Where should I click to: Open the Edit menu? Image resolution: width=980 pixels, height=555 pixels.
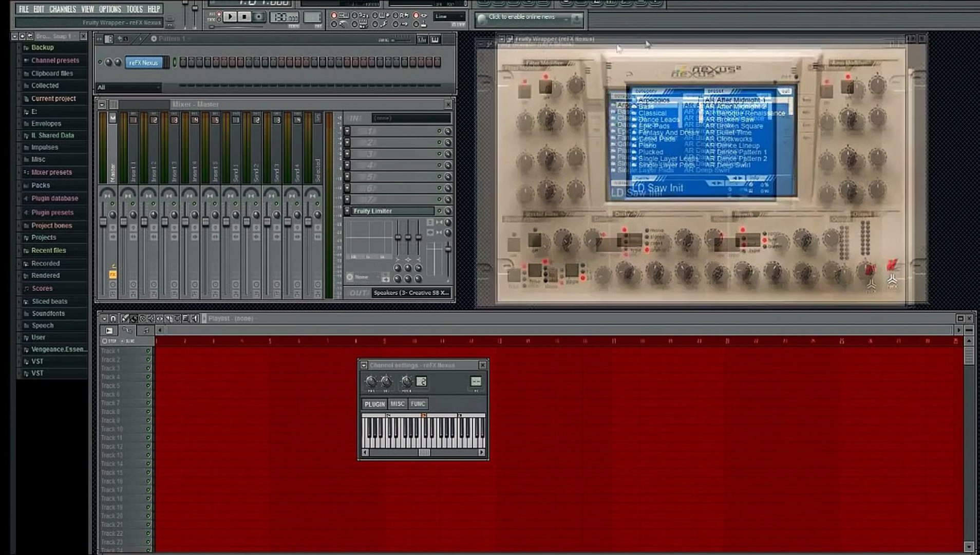tap(39, 9)
